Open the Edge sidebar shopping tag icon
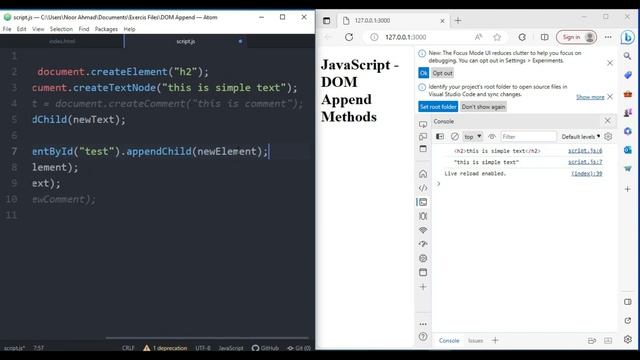This screenshot has width=640, height=360. [x=628, y=75]
